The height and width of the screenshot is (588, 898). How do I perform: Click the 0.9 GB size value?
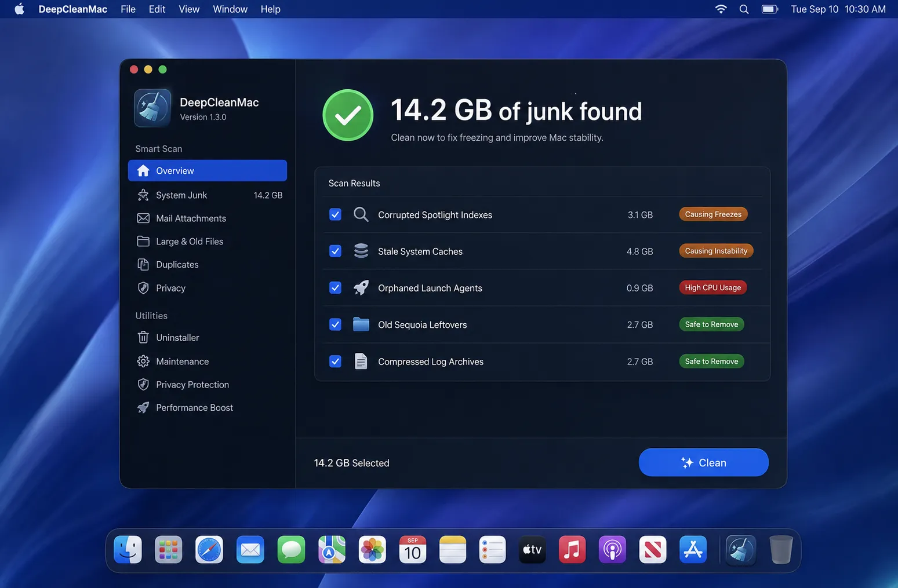639,288
